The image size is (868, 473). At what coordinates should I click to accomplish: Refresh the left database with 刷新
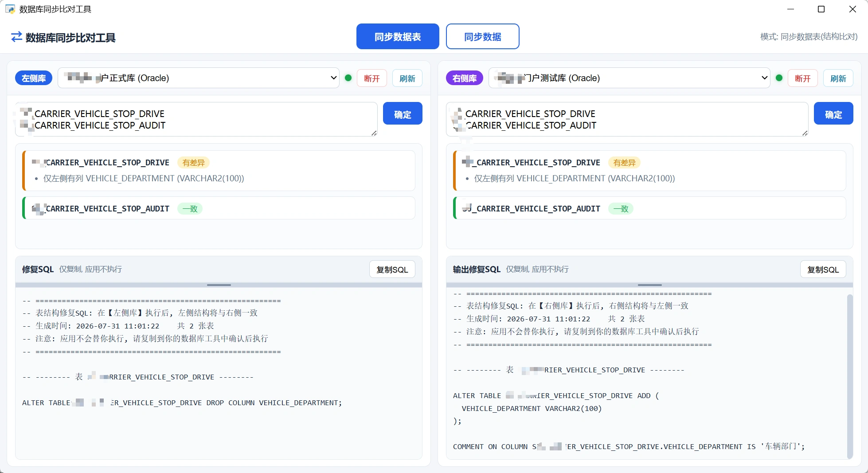(407, 78)
